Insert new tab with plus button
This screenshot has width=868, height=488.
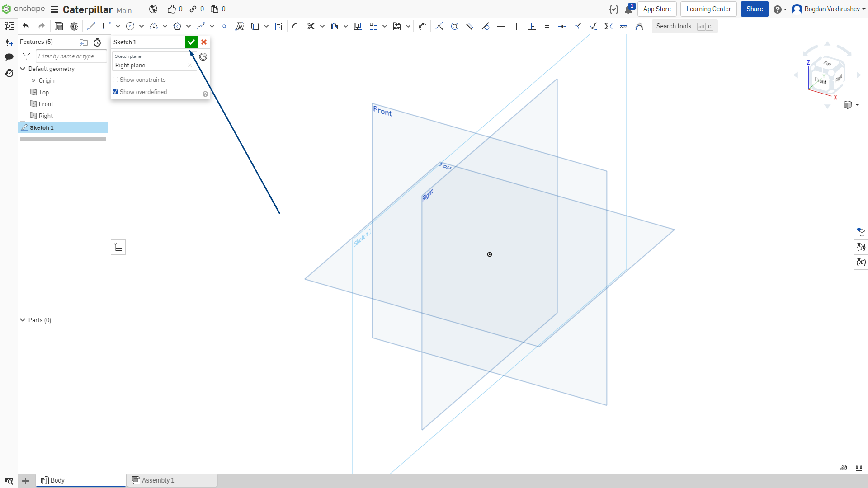(26, 481)
